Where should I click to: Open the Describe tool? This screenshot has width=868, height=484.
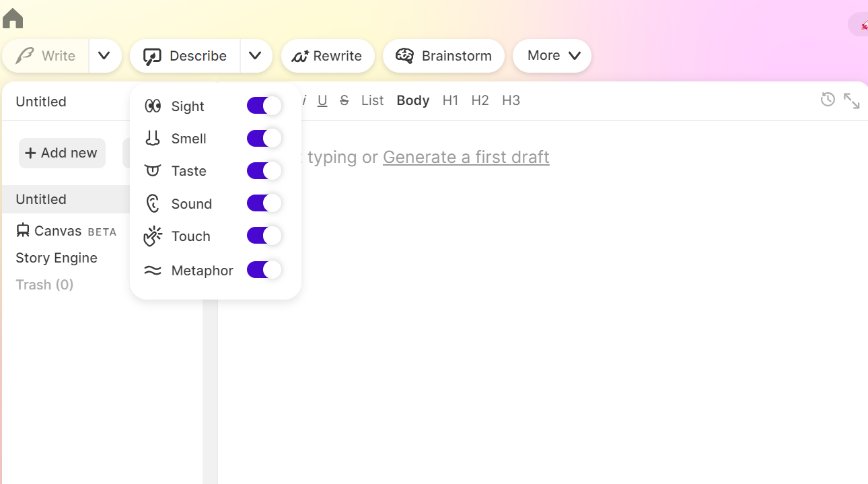[185, 56]
